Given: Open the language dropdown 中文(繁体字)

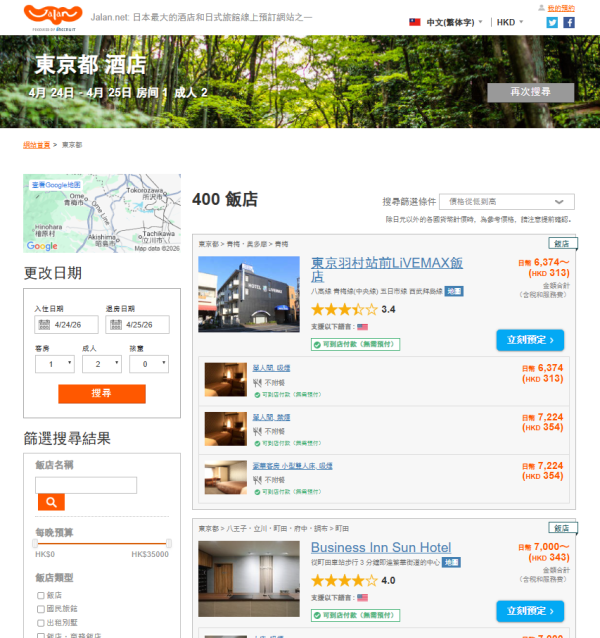Looking at the screenshot, I should point(454,22).
